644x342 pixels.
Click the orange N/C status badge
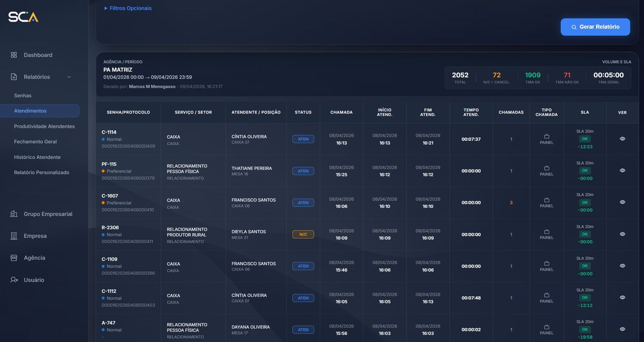pyautogui.click(x=303, y=234)
